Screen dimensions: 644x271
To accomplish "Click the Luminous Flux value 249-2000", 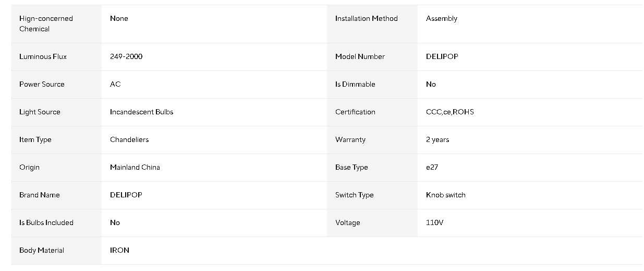I will [x=126, y=56].
